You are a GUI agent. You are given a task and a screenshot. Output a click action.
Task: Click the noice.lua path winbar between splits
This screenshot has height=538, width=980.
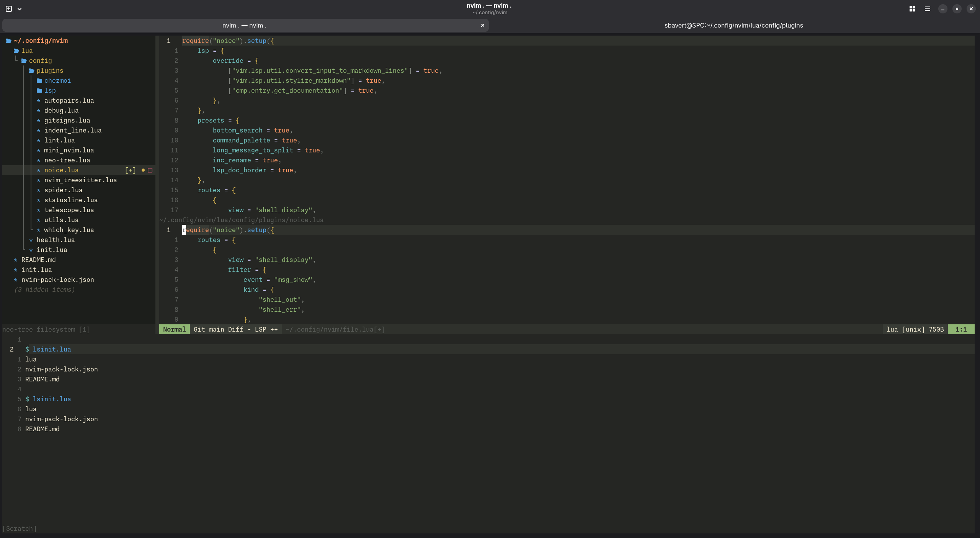(241, 220)
